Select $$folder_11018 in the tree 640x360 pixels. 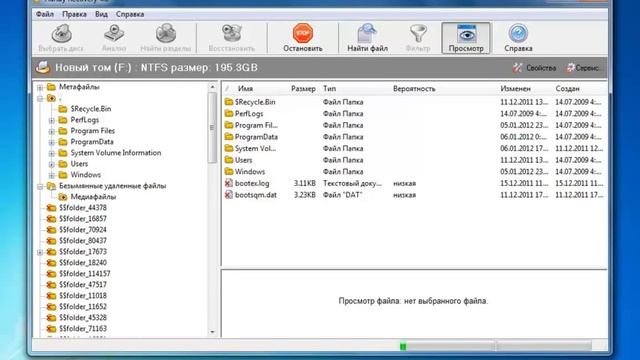(x=83, y=296)
